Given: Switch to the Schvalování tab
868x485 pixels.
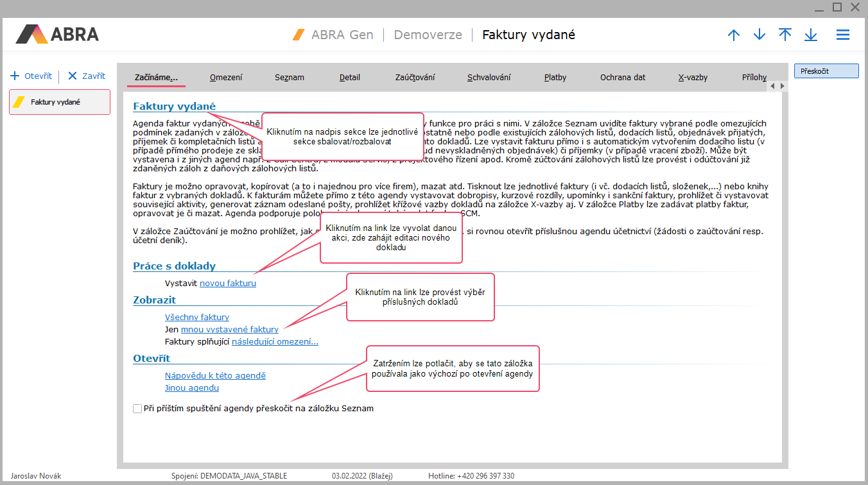Looking at the screenshot, I should click(x=489, y=77).
